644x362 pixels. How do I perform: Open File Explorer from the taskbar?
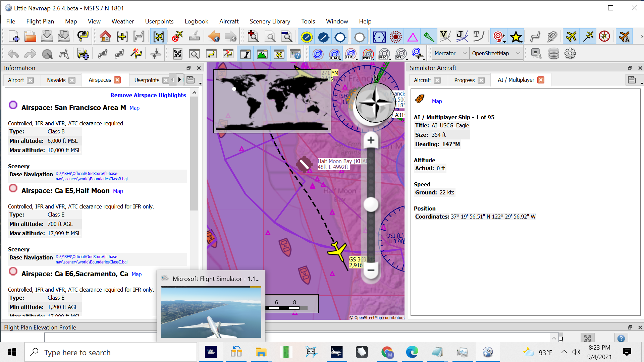pos(261,352)
